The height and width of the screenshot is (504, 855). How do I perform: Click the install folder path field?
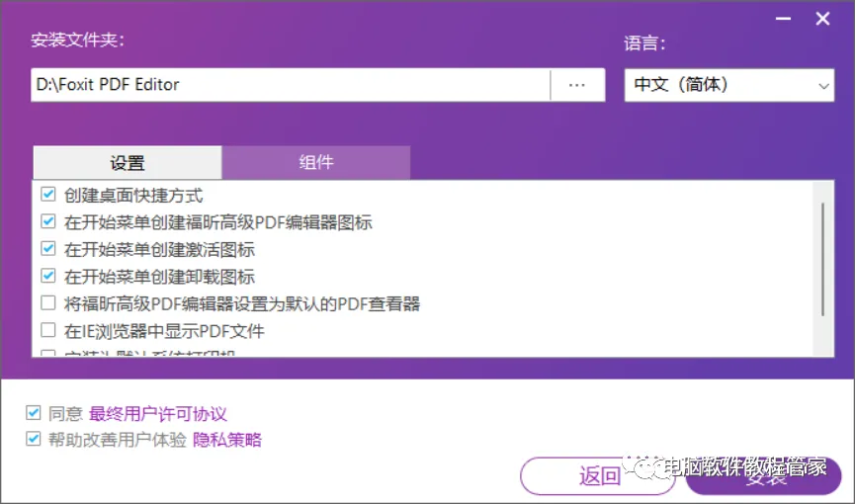click(x=290, y=85)
